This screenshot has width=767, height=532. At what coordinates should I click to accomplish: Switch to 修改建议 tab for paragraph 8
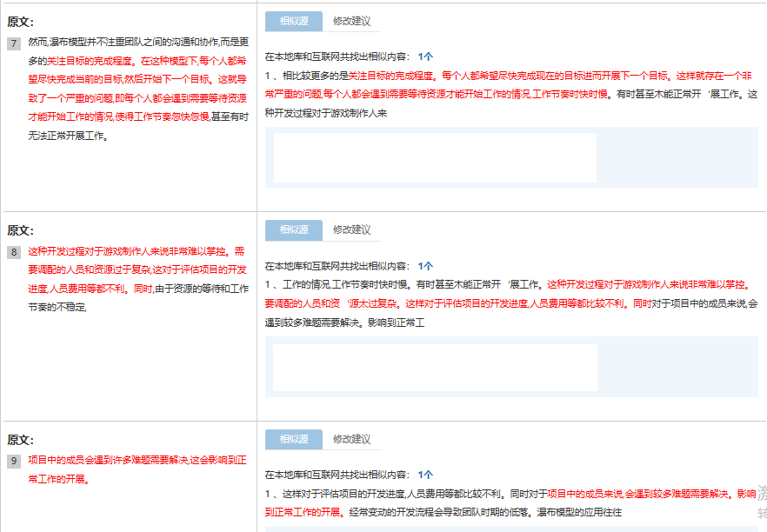pos(351,230)
